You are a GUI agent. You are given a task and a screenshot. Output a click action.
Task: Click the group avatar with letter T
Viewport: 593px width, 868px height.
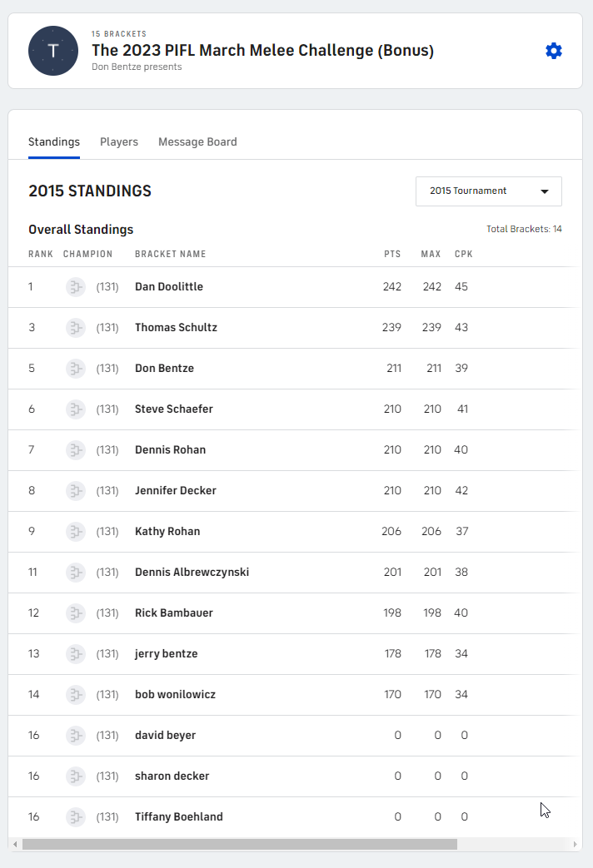[53, 51]
